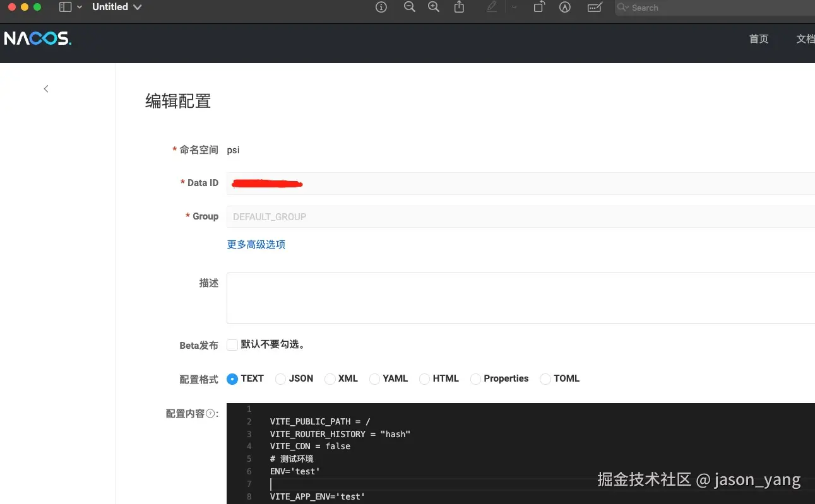Click the NACOS logo
The height and width of the screenshot is (504, 815).
pos(38,38)
